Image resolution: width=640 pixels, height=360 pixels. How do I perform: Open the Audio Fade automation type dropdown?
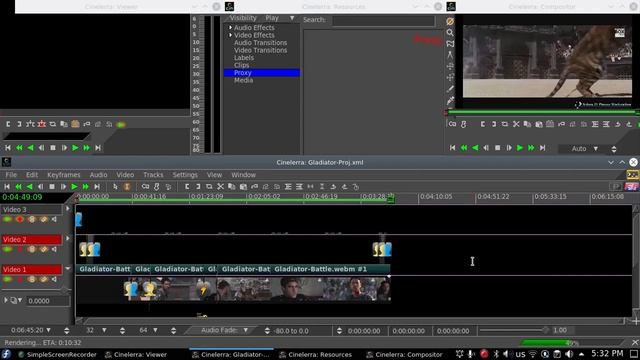point(245,330)
